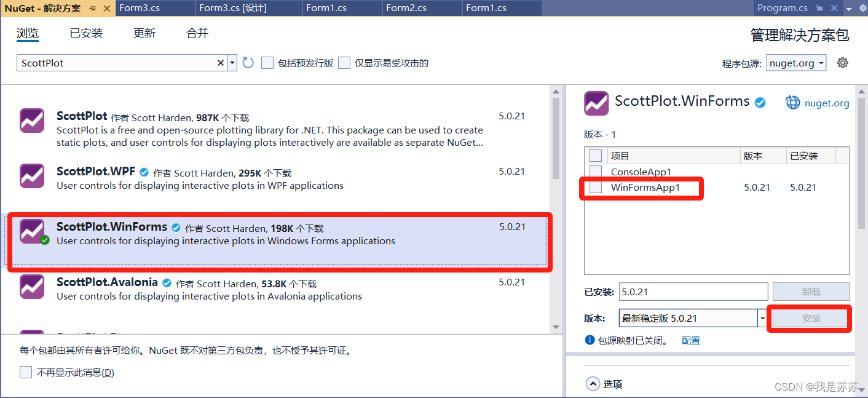Open package source settings gear
868x398 pixels.
tap(843, 62)
